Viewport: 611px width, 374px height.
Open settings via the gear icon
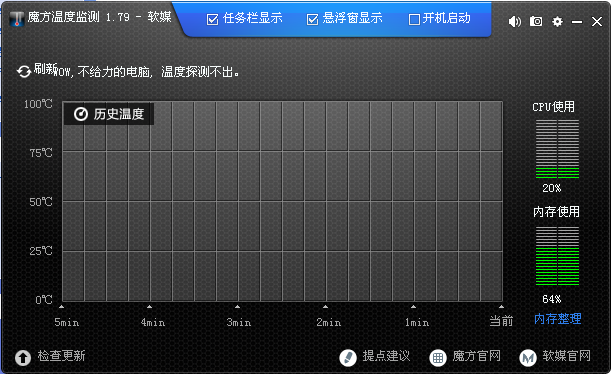pos(557,21)
